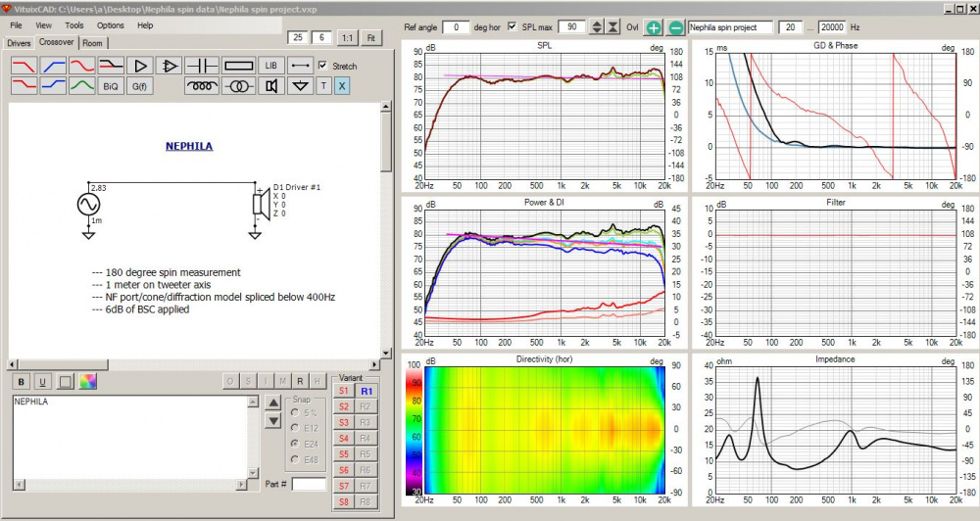Add a capacitor component to the schematic

point(202,66)
